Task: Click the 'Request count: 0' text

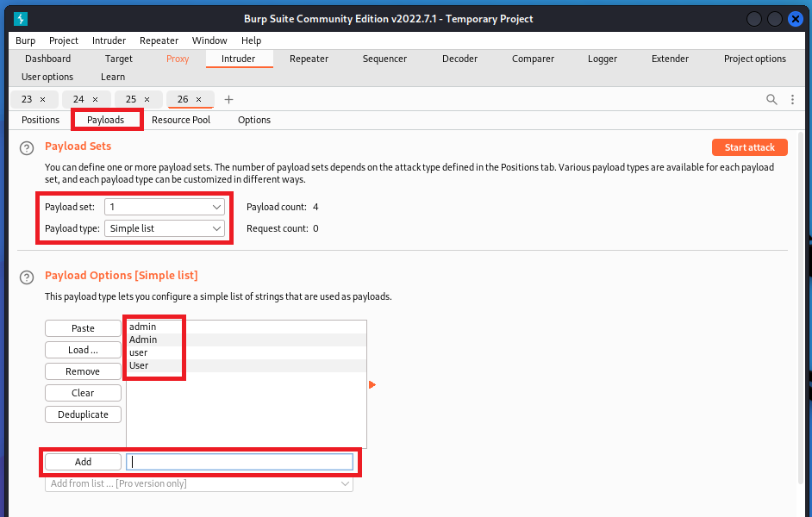Action: (x=282, y=228)
